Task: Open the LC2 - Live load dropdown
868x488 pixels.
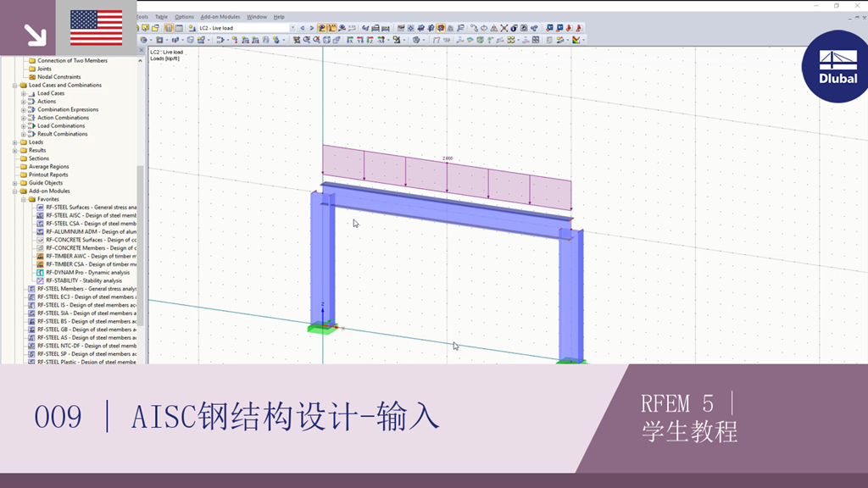Action: tap(292, 28)
